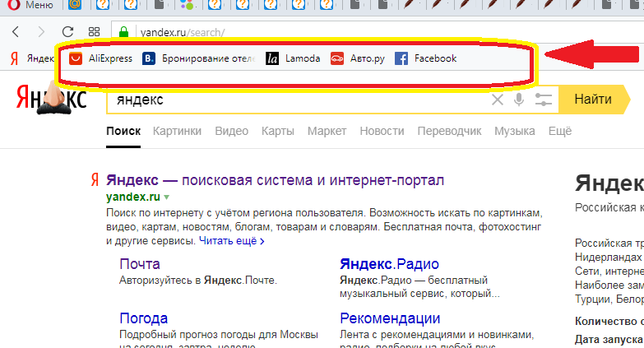Viewport: 644px width, 348px height.
Task: Open the Яндекс.Радио sitelink
Action: point(389,264)
